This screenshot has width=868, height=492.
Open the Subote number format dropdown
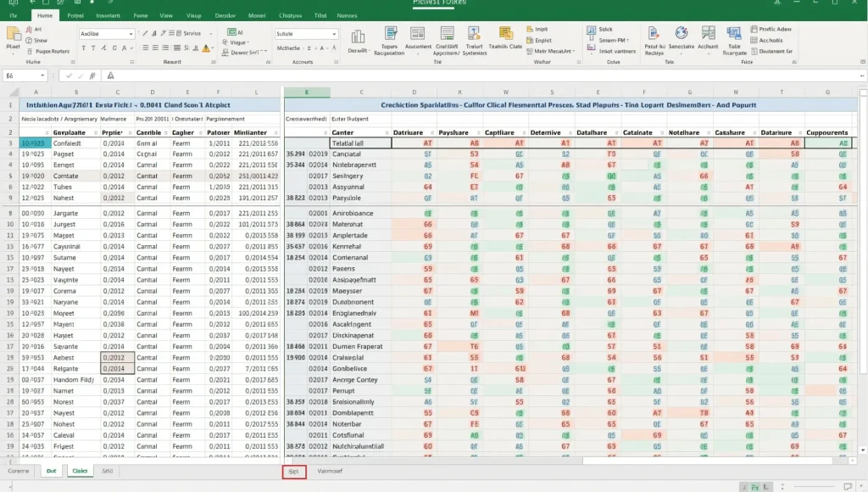click(334, 34)
